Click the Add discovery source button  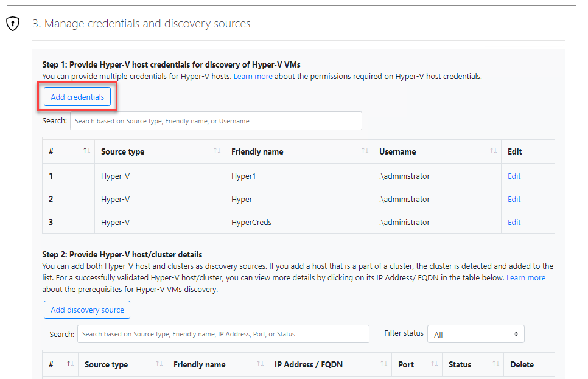click(x=87, y=310)
